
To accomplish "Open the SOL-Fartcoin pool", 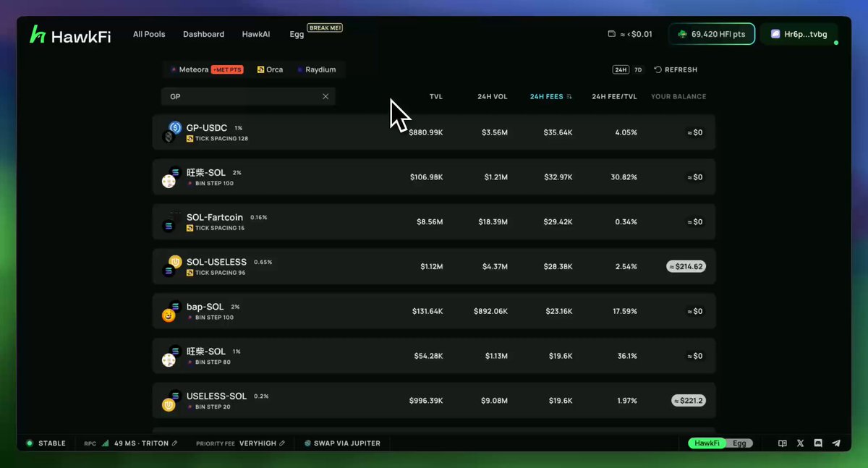I will point(434,221).
